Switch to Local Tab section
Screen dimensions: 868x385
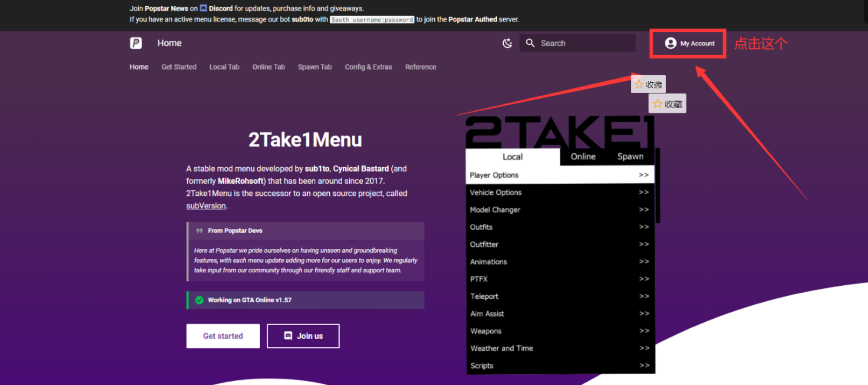(224, 67)
